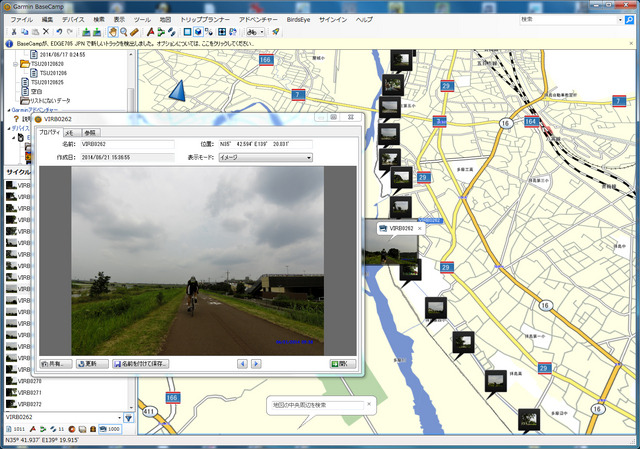This screenshot has width=640, height=449.
Task: Go to next photo with right arrow
Action: (256, 364)
